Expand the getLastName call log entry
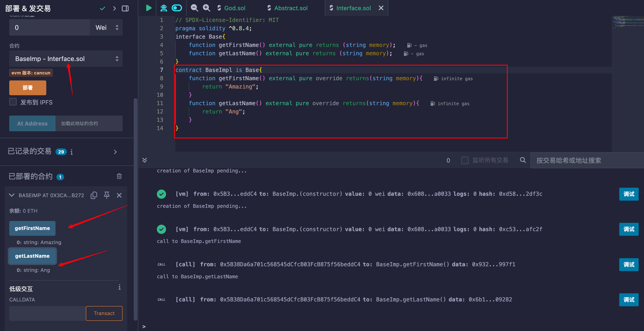 [344, 300]
